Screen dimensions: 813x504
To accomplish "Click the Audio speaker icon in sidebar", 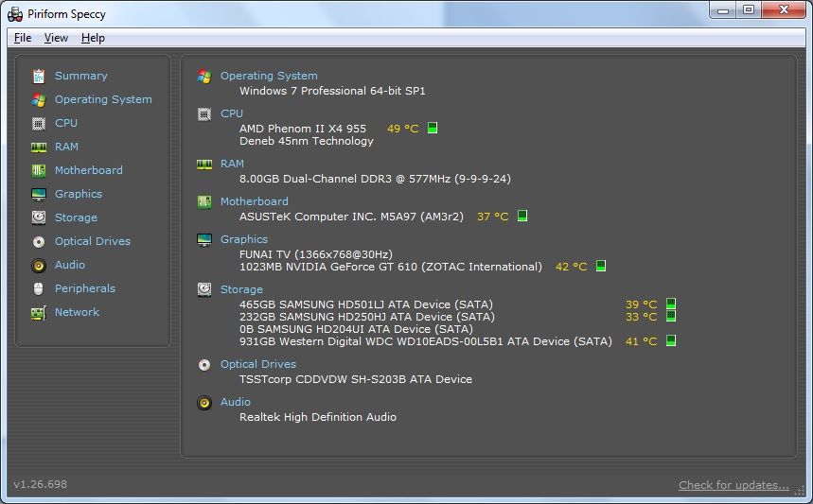I will [x=39, y=265].
